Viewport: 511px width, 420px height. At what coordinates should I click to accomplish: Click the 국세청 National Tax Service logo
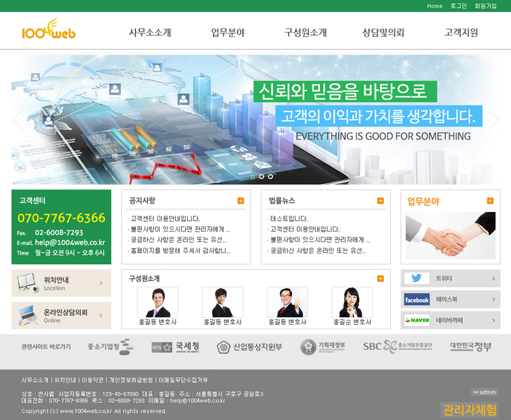click(x=175, y=347)
